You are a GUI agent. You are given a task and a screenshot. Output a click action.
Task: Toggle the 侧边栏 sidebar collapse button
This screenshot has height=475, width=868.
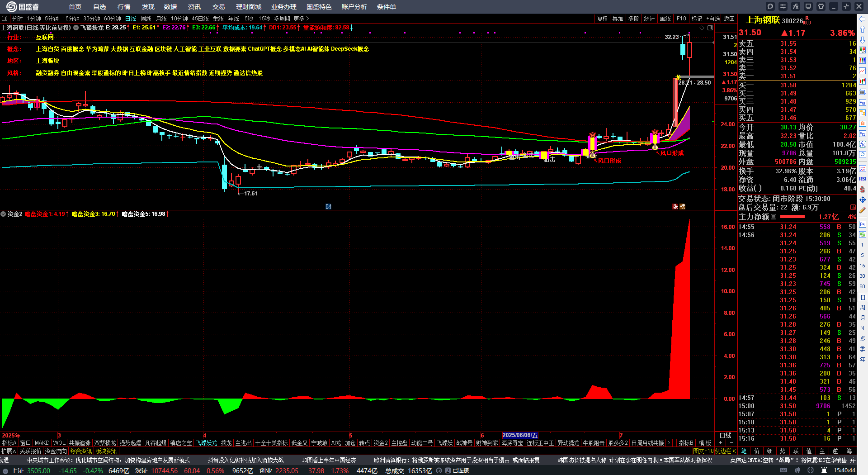coord(725,451)
